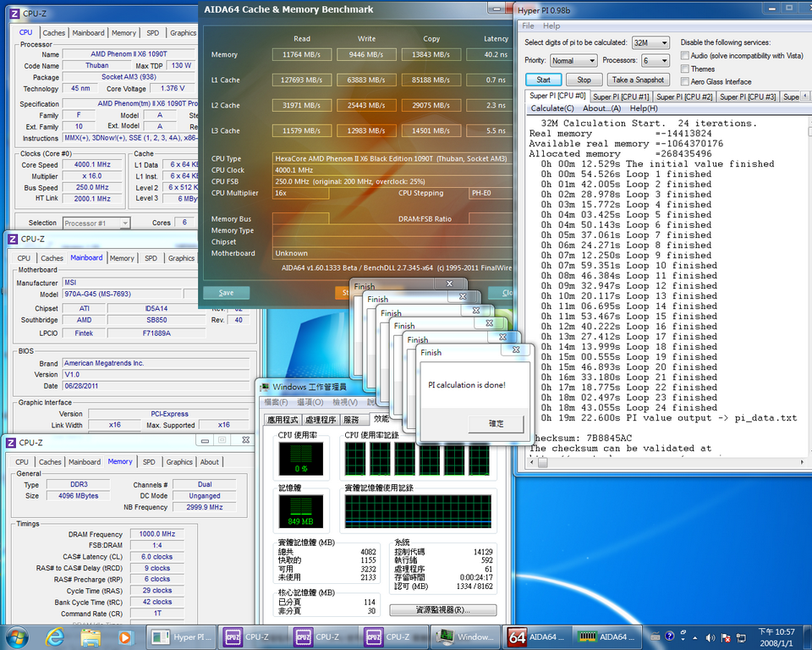The image size is (812, 650).
Task: Switch to the Super PI [CPU #3] tab
Action: tap(748, 97)
